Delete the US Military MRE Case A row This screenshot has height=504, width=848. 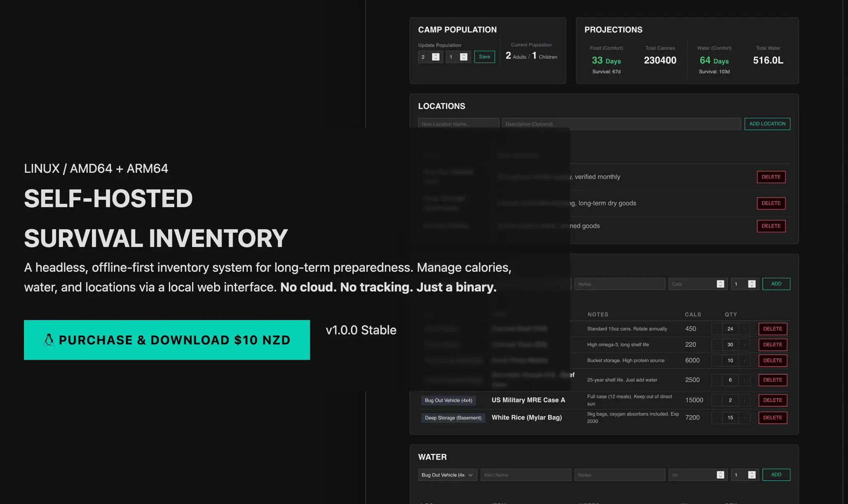tap(773, 400)
